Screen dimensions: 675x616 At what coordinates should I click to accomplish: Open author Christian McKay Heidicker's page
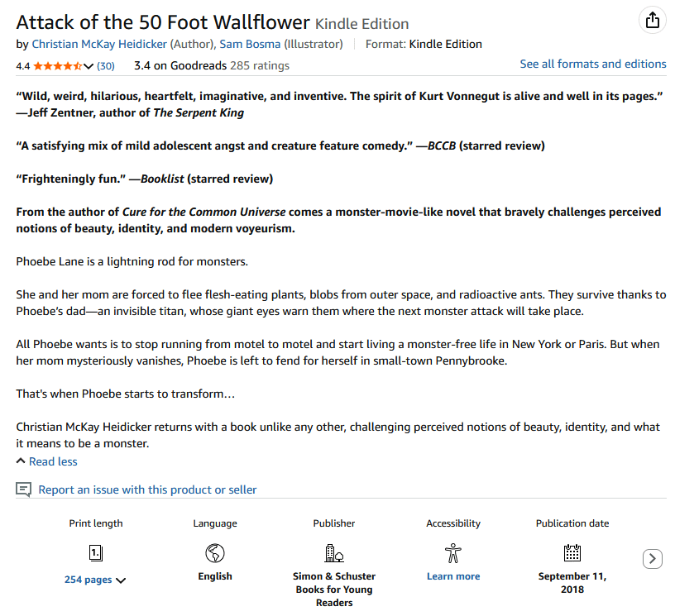click(x=99, y=44)
